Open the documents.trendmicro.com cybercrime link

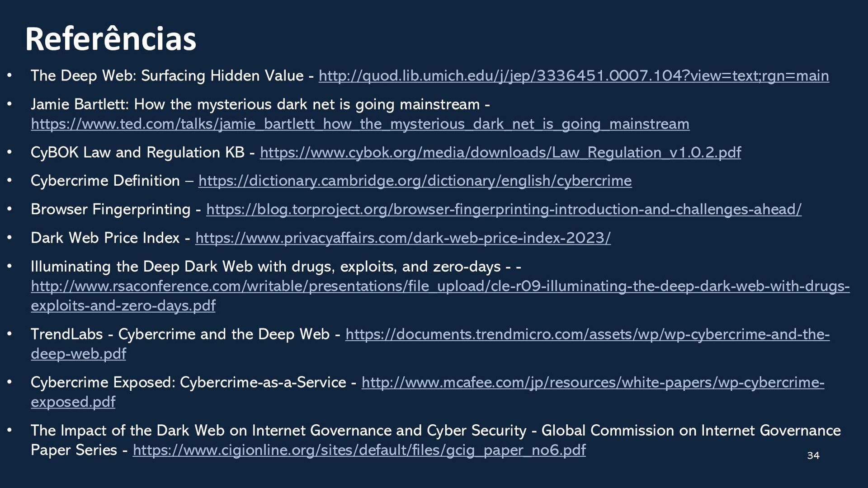(587, 334)
